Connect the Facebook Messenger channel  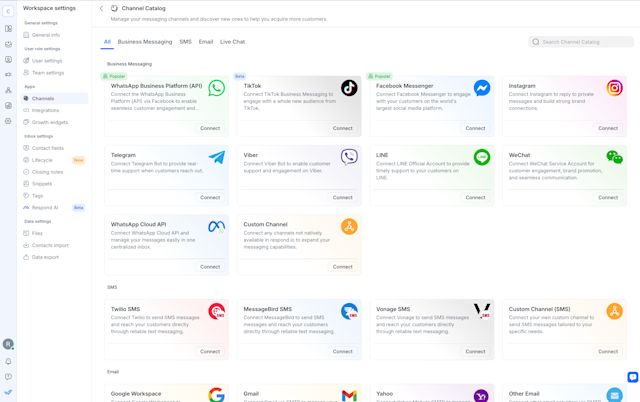pos(475,128)
